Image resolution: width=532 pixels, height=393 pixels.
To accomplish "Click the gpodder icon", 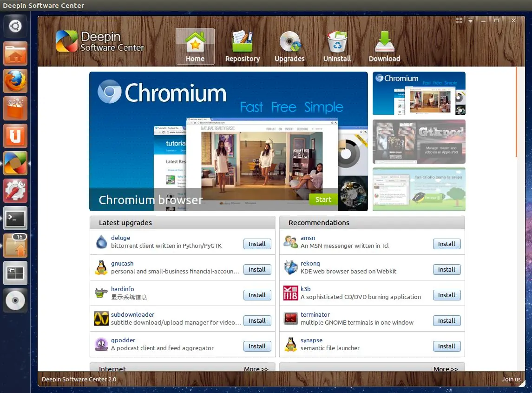I will tap(101, 344).
